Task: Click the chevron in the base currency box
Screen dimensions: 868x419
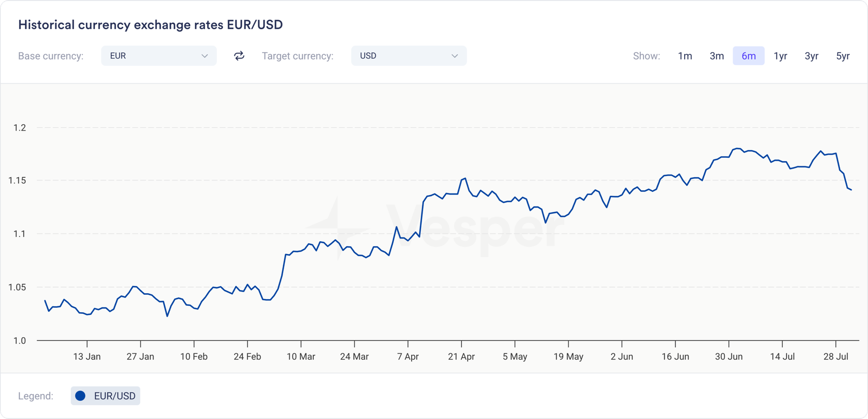Action: tap(205, 56)
